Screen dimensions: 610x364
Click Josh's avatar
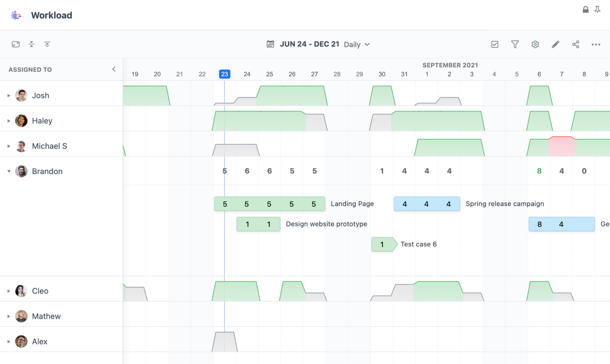pos(21,96)
